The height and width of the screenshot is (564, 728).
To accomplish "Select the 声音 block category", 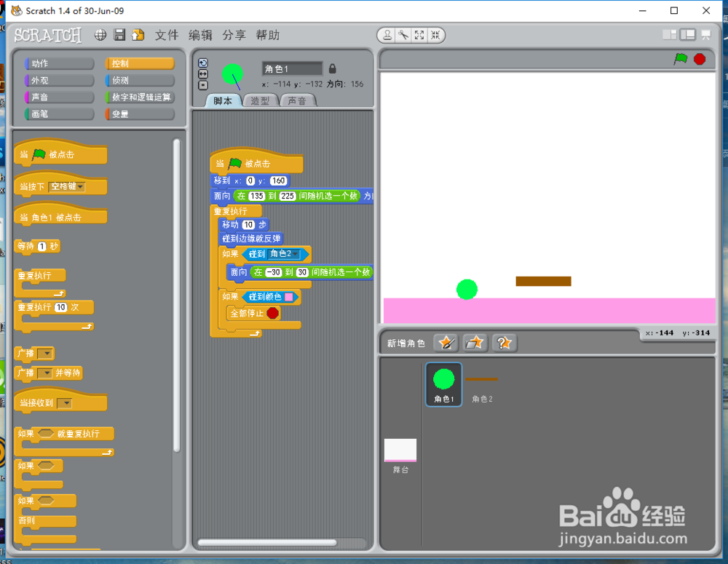I will [x=60, y=97].
